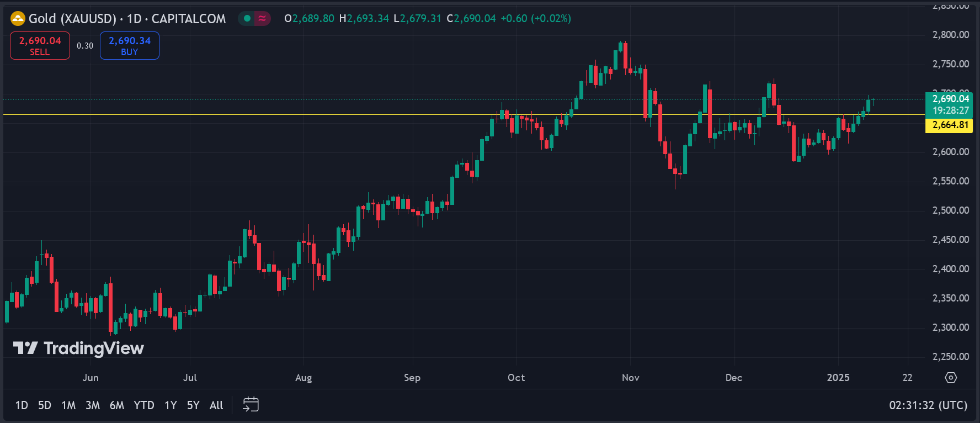Image resolution: width=980 pixels, height=423 pixels.
Task: Click the TradingView logo watermark
Action: (x=78, y=348)
